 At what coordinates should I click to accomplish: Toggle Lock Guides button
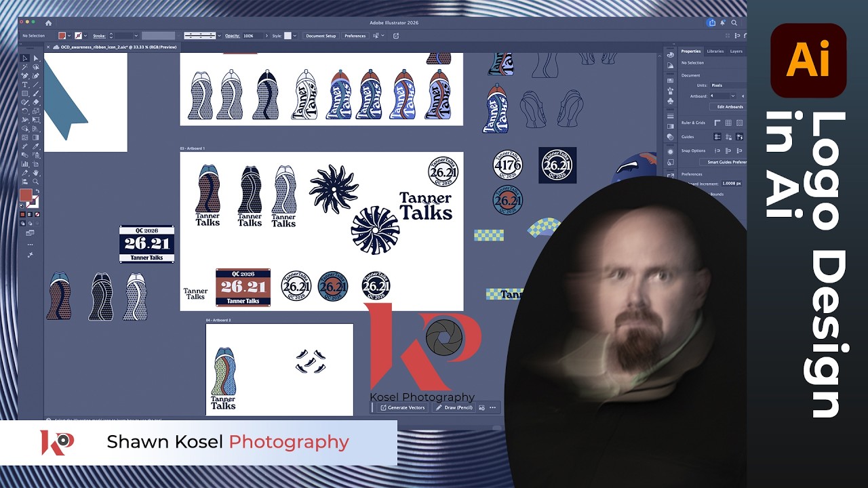click(728, 137)
